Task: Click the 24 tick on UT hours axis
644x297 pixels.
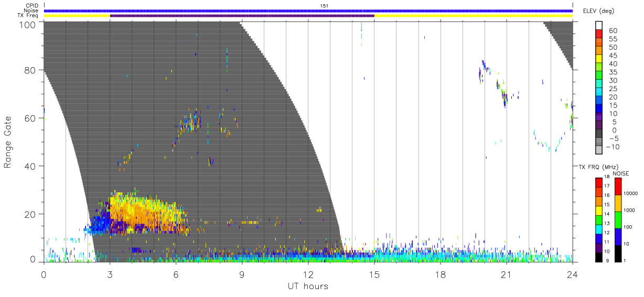Action: (573, 274)
